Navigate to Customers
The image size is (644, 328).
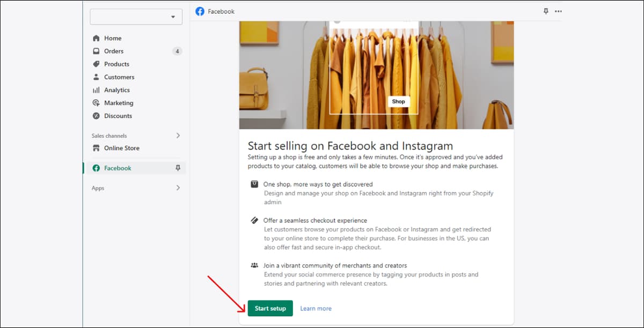[x=119, y=77]
